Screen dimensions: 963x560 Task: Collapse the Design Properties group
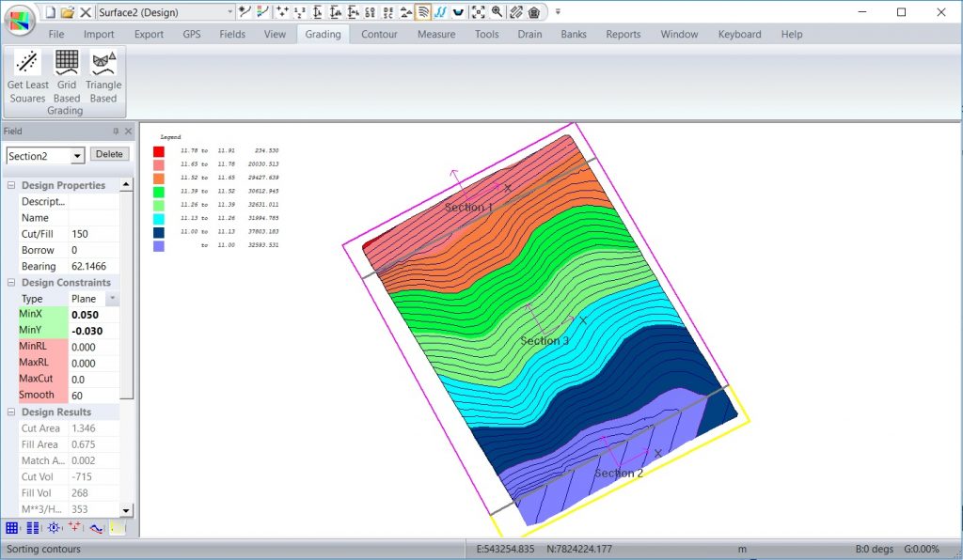(11, 186)
